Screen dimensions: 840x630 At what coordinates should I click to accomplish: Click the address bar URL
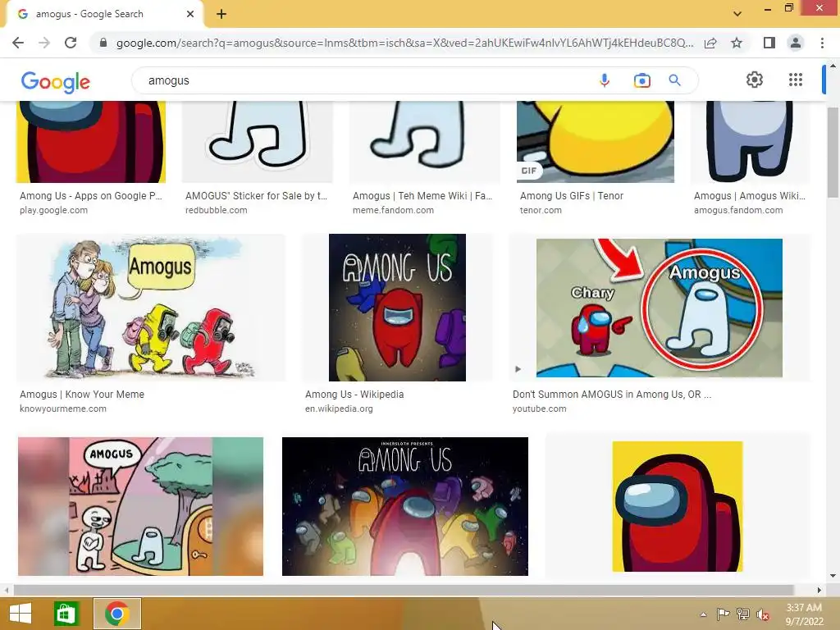404,43
